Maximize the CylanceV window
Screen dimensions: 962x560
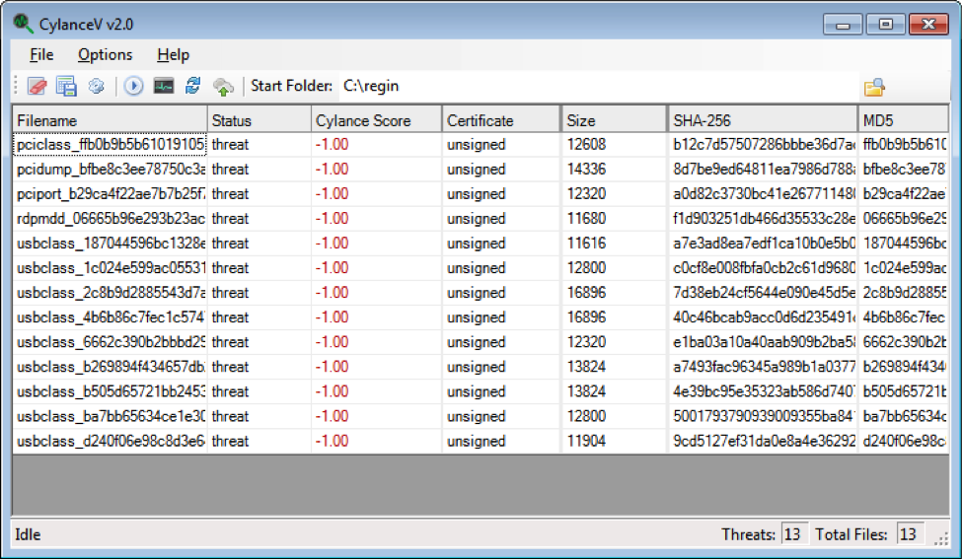pyautogui.click(x=885, y=25)
